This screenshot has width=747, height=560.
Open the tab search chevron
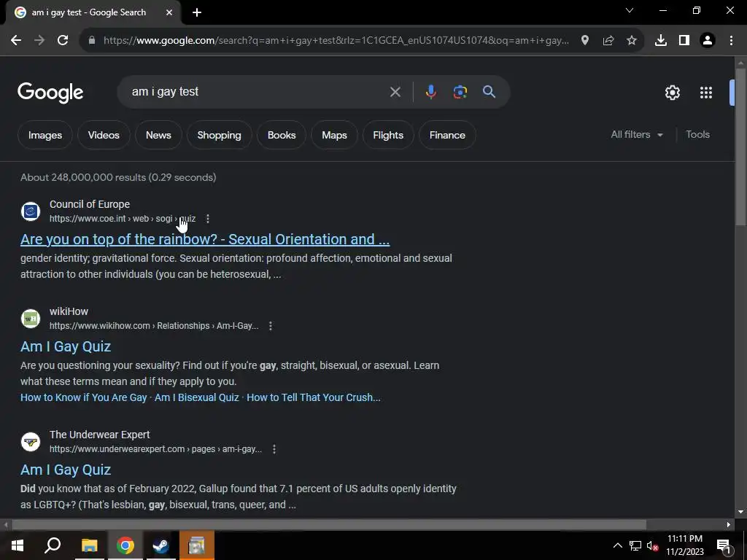click(x=630, y=10)
